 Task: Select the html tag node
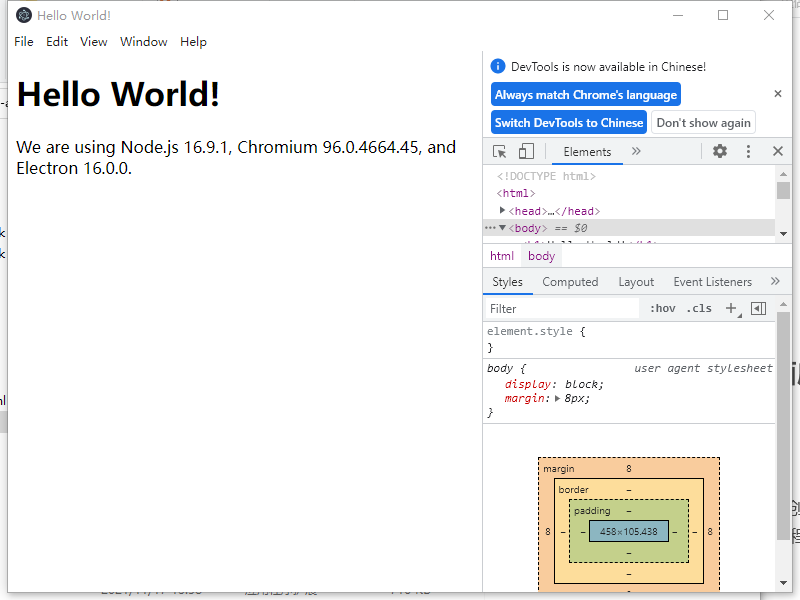(x=516, y=193)
